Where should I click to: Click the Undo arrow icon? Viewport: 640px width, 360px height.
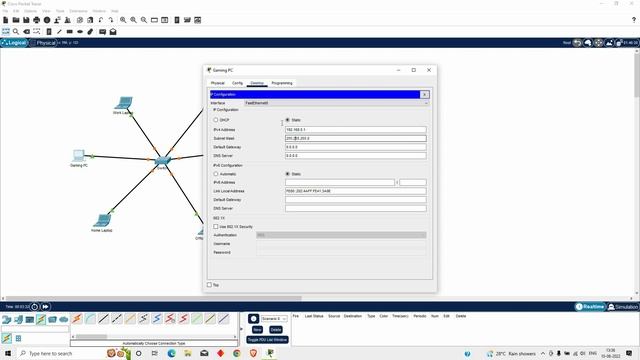(100, 20)
